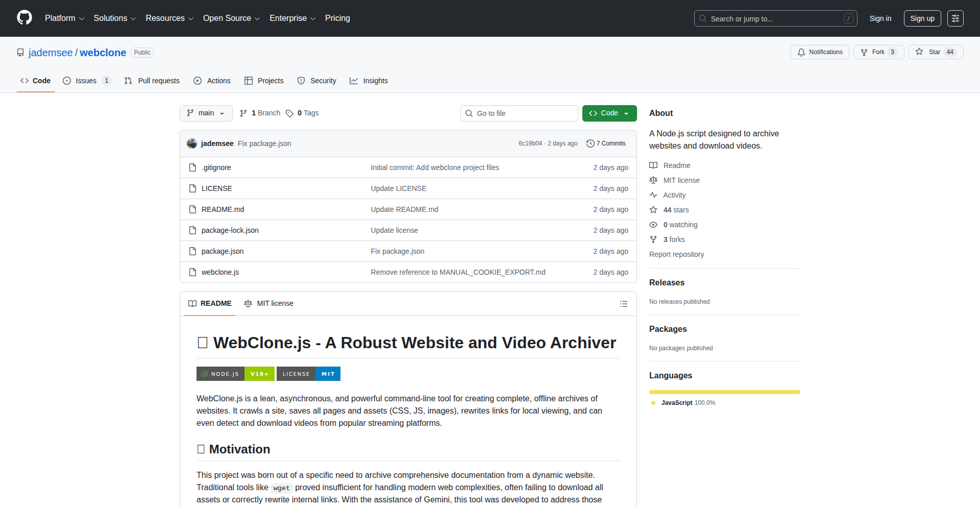Open the main branch selector
The width and height of the screenshot is (980, 507).
click(206, 113)
